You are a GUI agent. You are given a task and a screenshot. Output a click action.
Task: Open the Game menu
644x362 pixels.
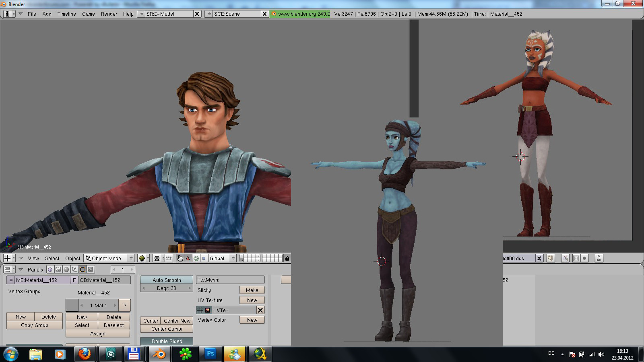(x=89, y=14)
